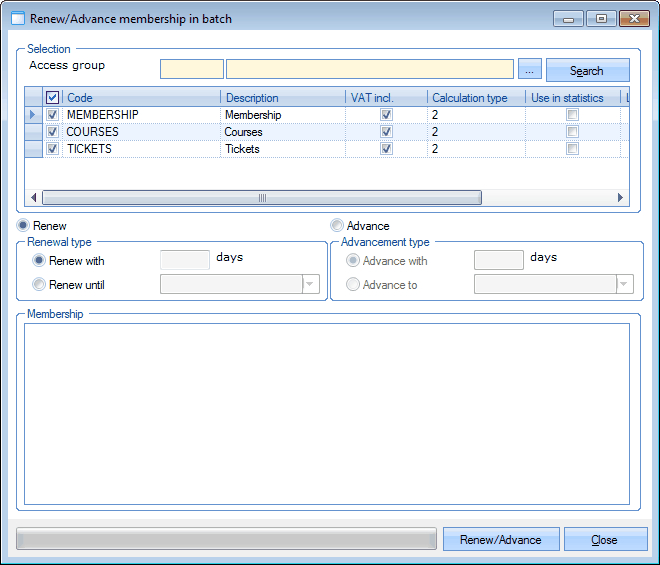Viewport: 660px width, 565px height.
Task: Click the horizontal scrollbar thumb in grid
Action: coord(262,198)
